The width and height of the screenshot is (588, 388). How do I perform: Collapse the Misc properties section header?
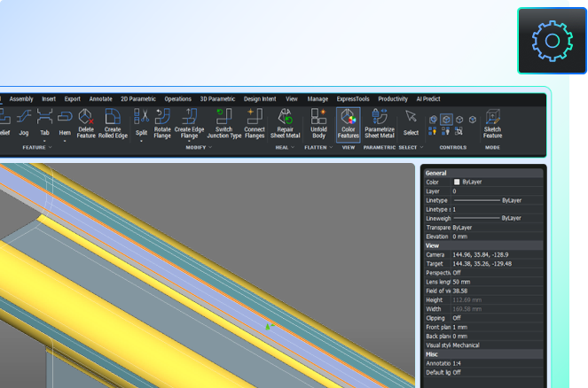[x=483, y=354]
